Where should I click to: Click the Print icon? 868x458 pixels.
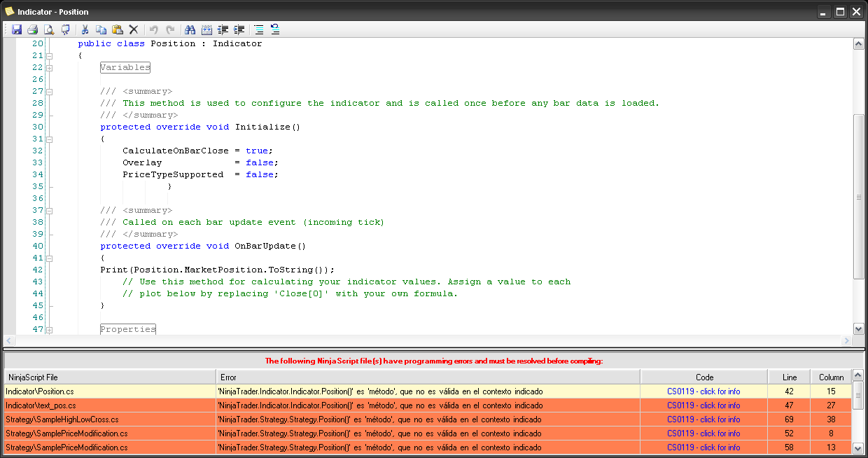point(32,29)
